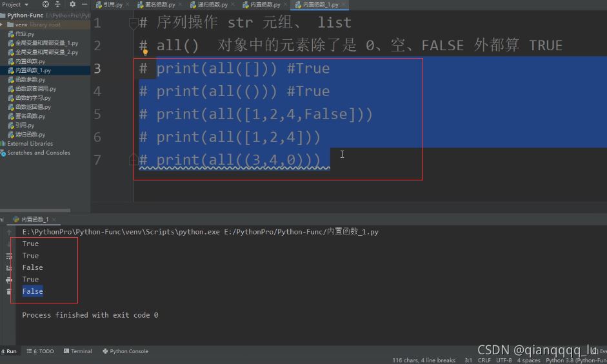607x364 pixels.
Task: Close the 内置函数_1.py editor tab
Action: 344,5
